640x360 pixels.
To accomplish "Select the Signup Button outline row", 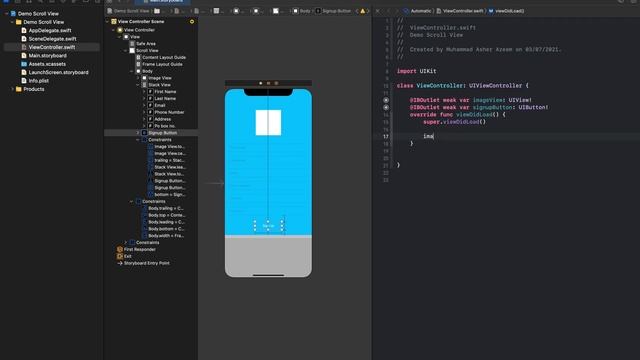I will pyautogui.click(x=151, y=133).
